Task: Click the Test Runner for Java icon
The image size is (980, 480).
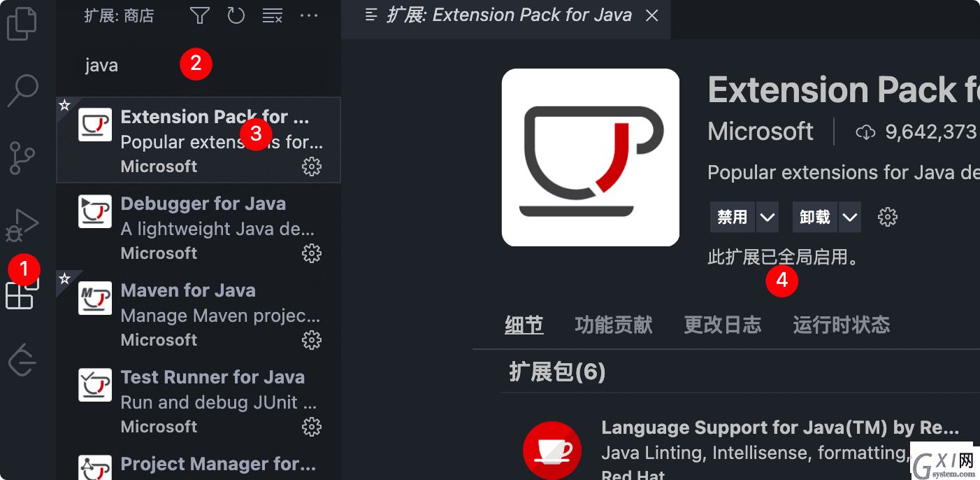Action: pos(95,385)
